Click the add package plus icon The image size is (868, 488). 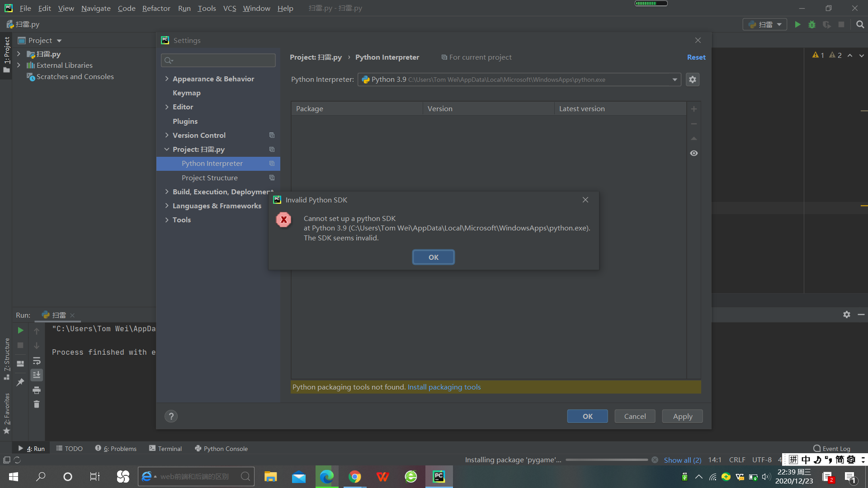click(694, 109)
